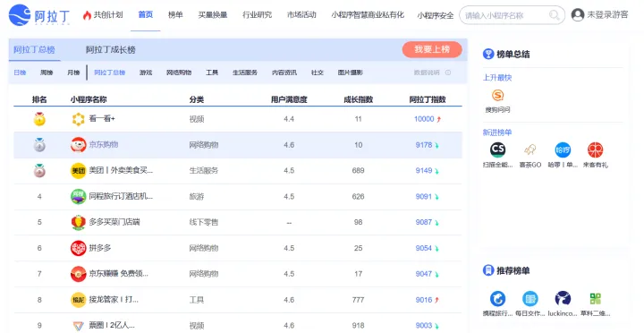The image size is (644, 333).
Task: Filter by the 图片摄影 category
Action: coord(351,73)
